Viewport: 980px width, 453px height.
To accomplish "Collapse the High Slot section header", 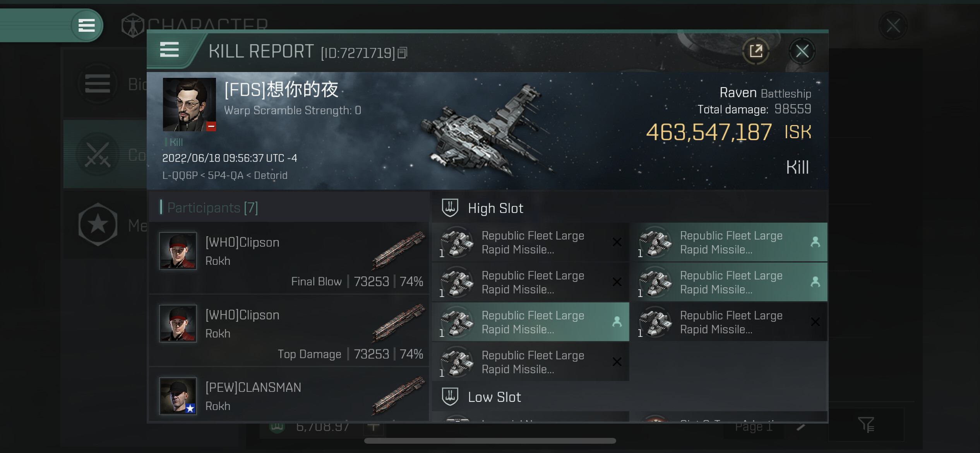I will tap(630, 208).
